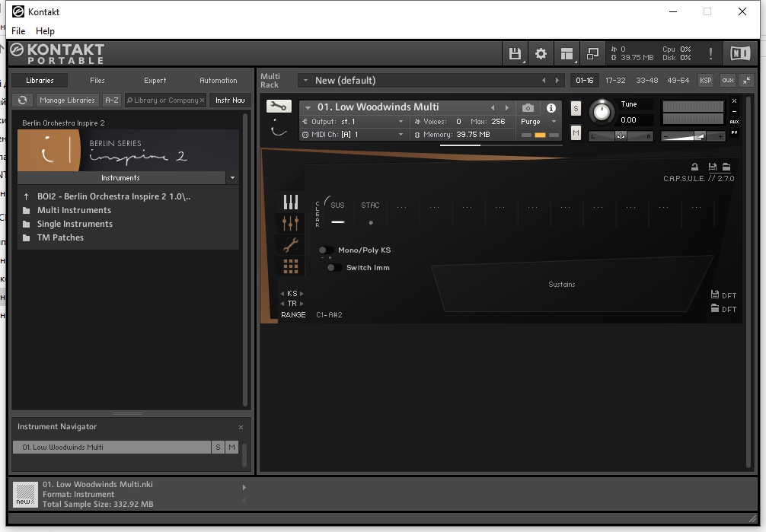Minimize the instrument header with minus
This screenshot has height=532, width=766.
click(734, 111)
